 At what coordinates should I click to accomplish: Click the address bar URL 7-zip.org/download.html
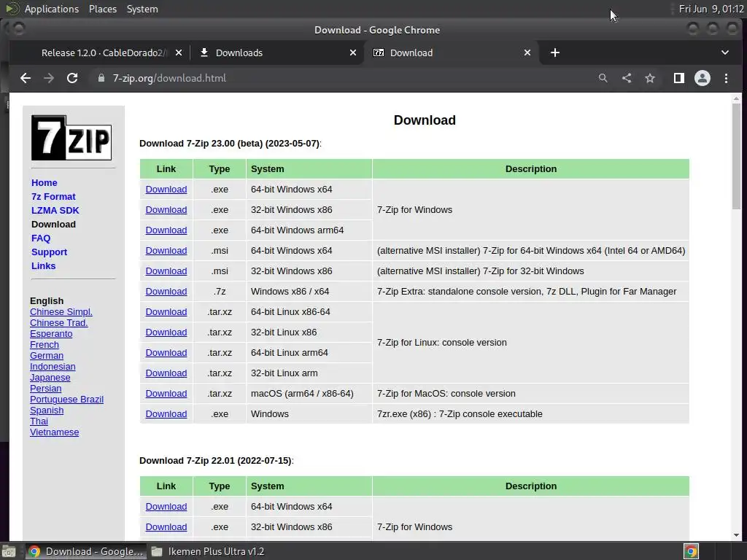coord(169,78)
